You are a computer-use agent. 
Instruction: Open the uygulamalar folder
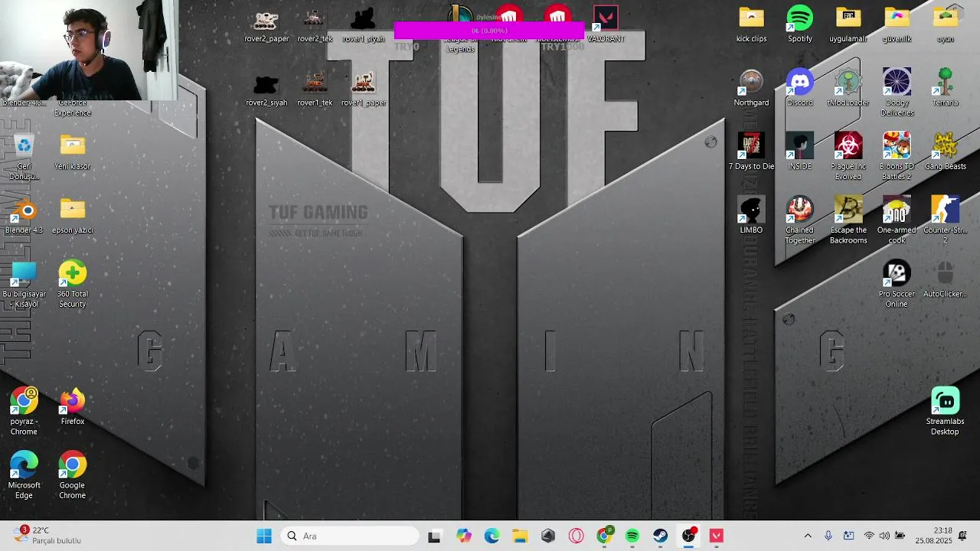(848, 24)
